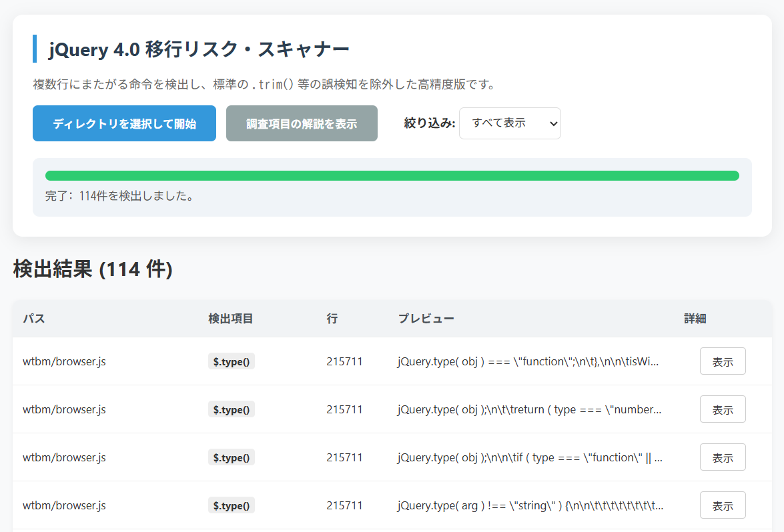The width and height of the screenshot is (784, 532).
Task: Click 表示 button for jQuery.type( arg ) row
Action: pos(723,505)
